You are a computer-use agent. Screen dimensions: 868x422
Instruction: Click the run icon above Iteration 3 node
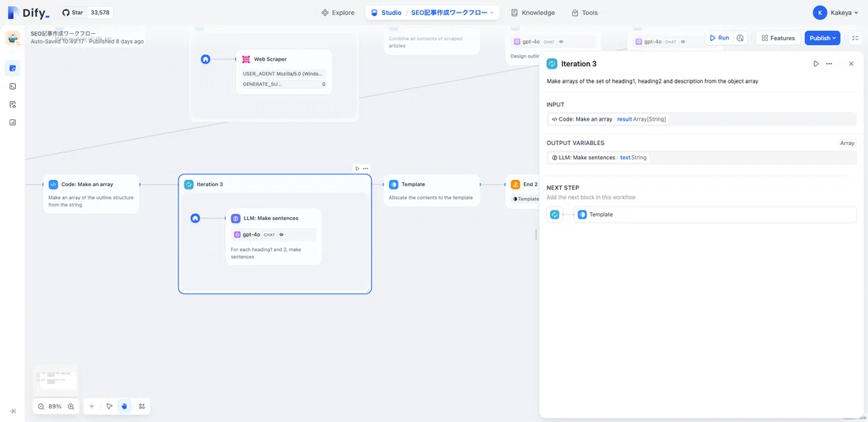(357, 168)
